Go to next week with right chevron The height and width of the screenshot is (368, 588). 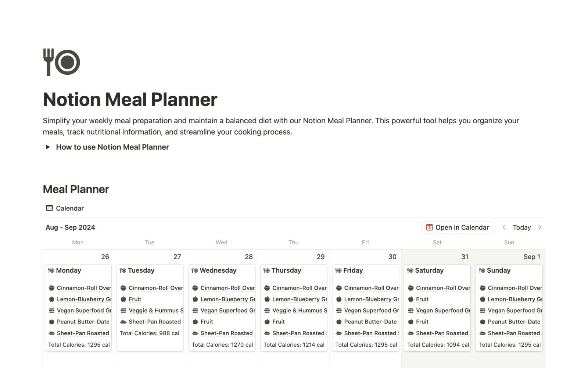click(x=539, y=227)
